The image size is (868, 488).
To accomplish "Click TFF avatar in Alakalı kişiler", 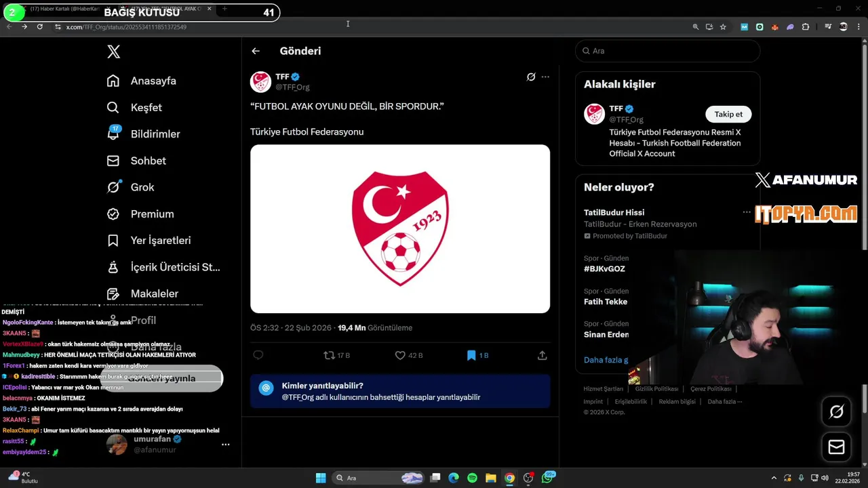I will tap(594, 114).
